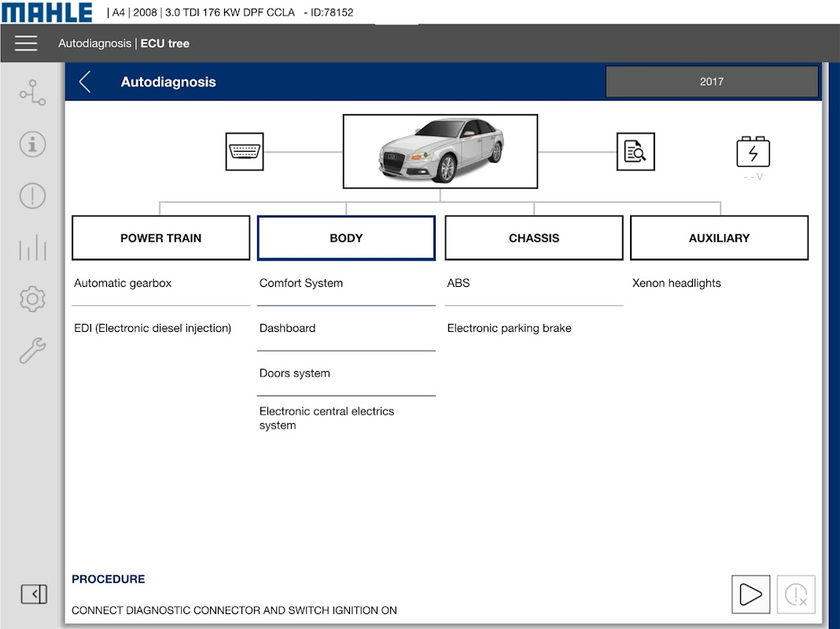Choose Xenon headlights ECU
Viewport: 840px width, 629px height.
719,283
